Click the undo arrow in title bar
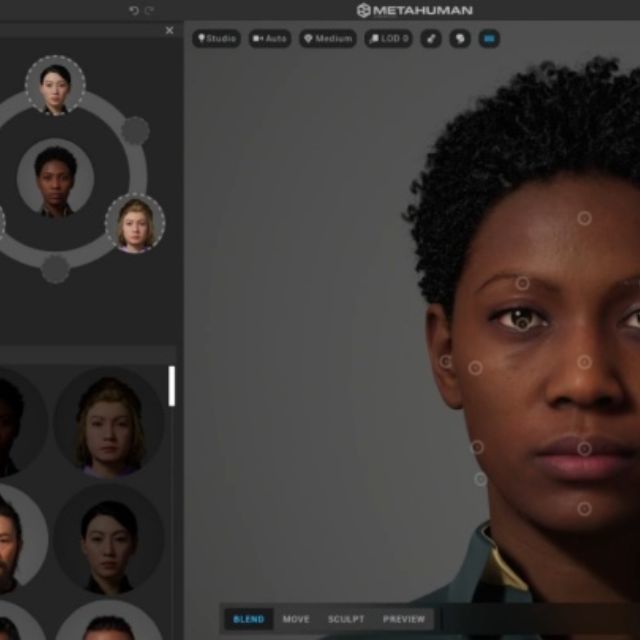The image size is (640, 640). click(x=134, y=10)
